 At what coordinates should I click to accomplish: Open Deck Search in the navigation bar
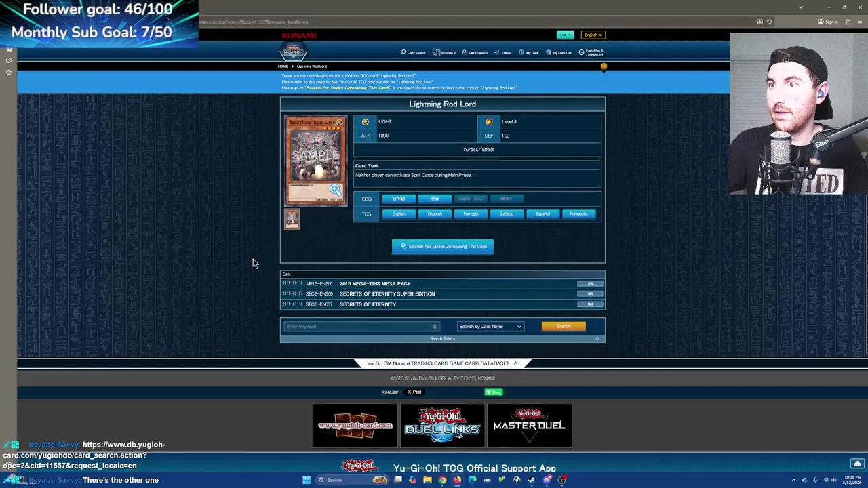[x=475, y=52]
